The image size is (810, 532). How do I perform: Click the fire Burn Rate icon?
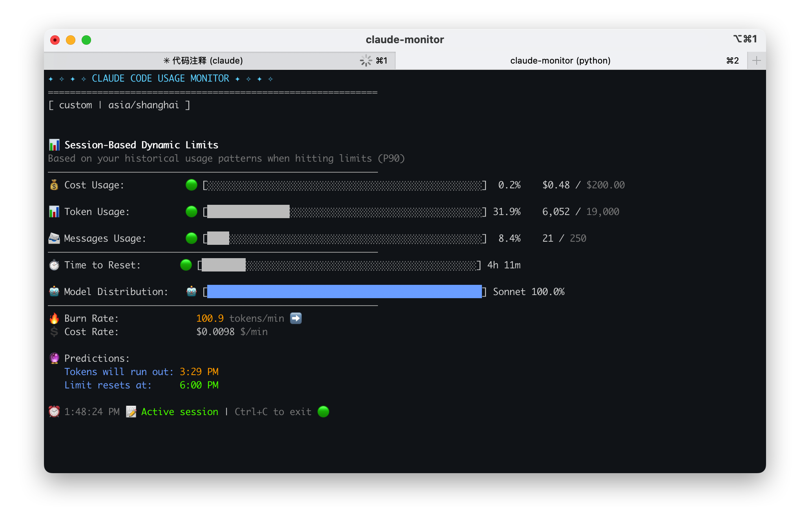coord(54,318)
